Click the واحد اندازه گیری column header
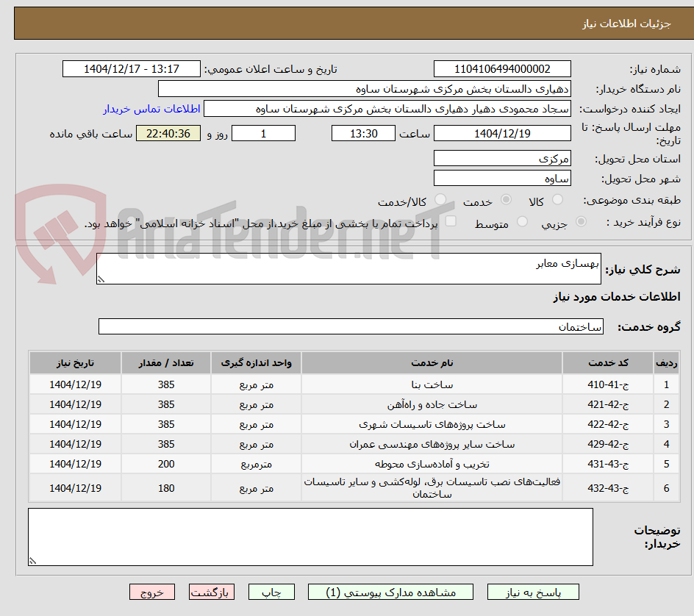The image size is (694, 616). pyautogui.click(x=257, y=363)
